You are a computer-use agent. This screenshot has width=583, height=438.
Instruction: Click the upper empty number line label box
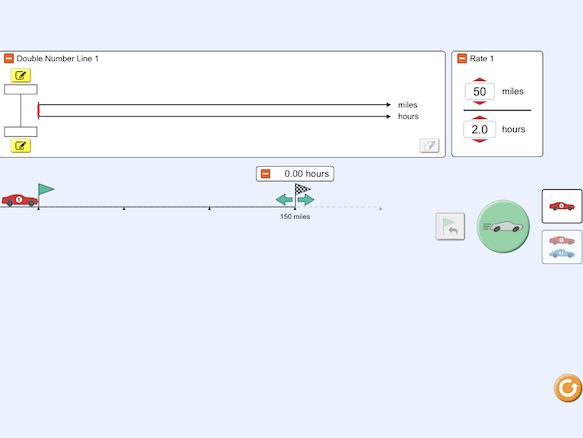coord(21,90)
